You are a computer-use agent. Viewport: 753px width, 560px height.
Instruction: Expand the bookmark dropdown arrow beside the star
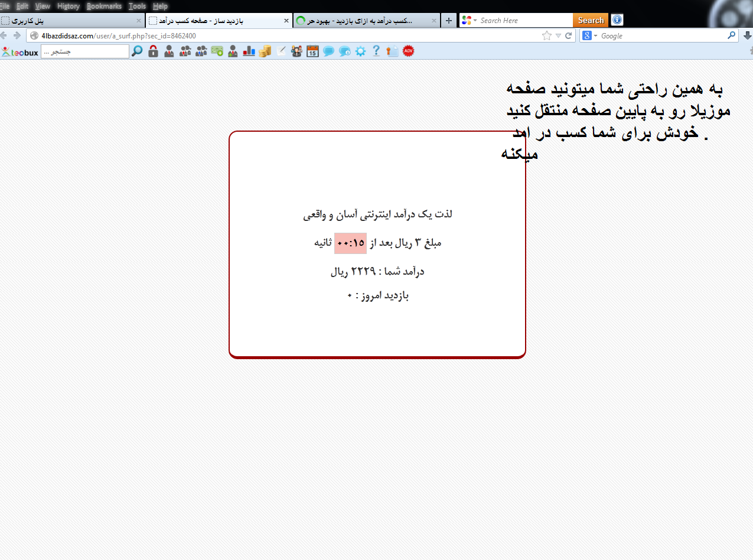click(x=558, y=35)
